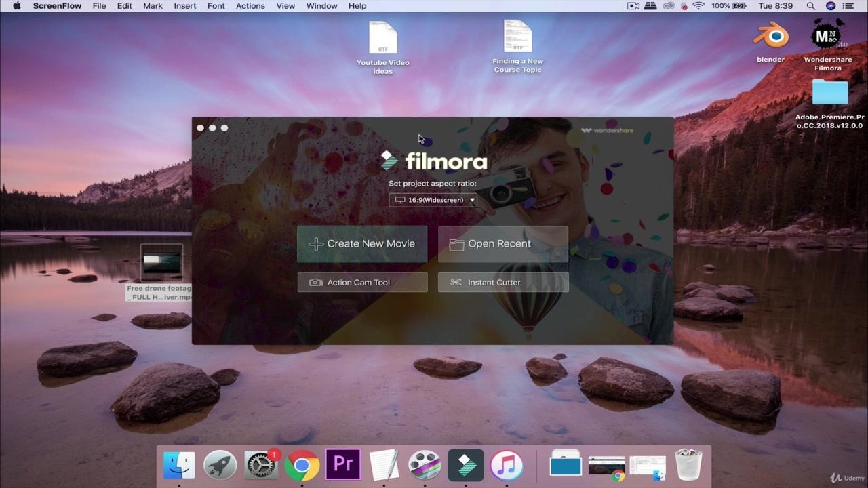Click the Filmora logo icon
Image resolution: width=868 pixels, height=488 pixels.
point(389,161)
